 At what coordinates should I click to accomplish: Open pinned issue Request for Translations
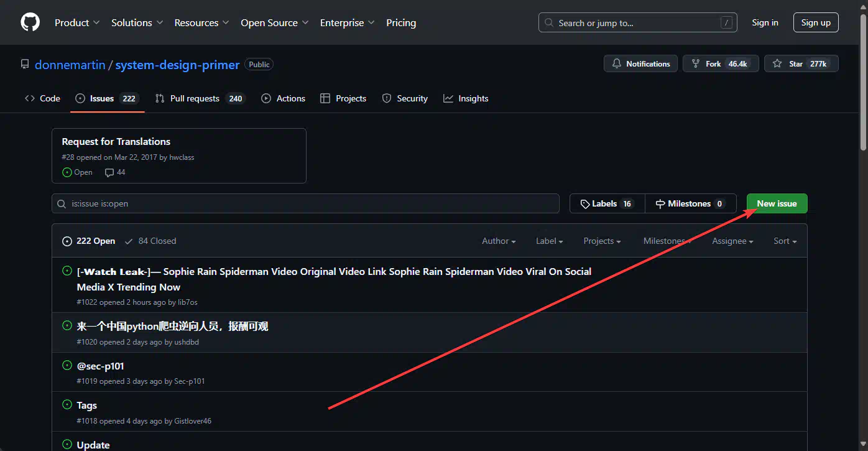click(x=116, y=142)
